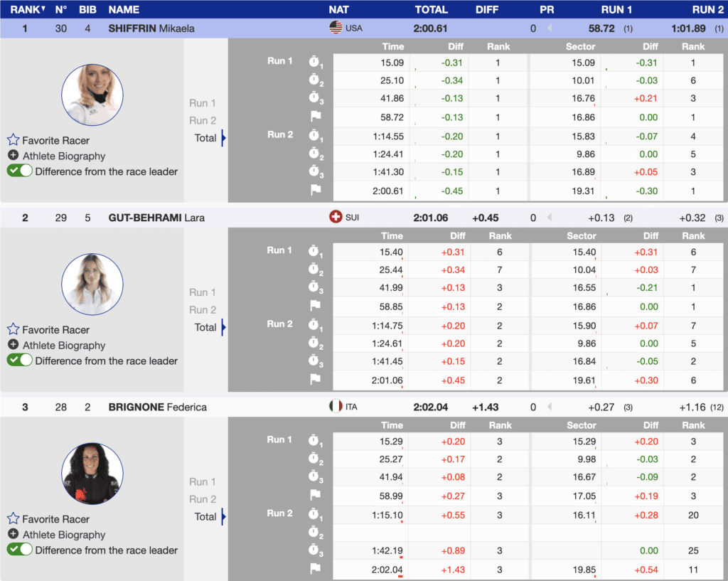Click the Favorite Racer star for Brignone
Viewport: 728px width, 581px height.
tap(13, 519)
